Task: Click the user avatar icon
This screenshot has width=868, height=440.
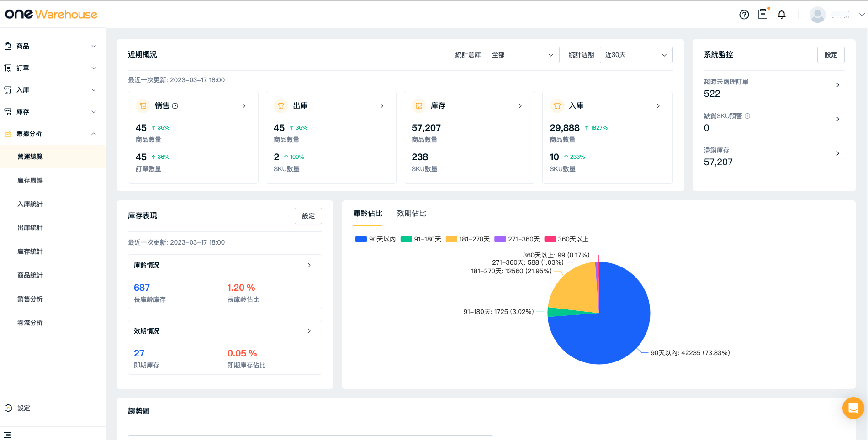Action: (817, 15)
